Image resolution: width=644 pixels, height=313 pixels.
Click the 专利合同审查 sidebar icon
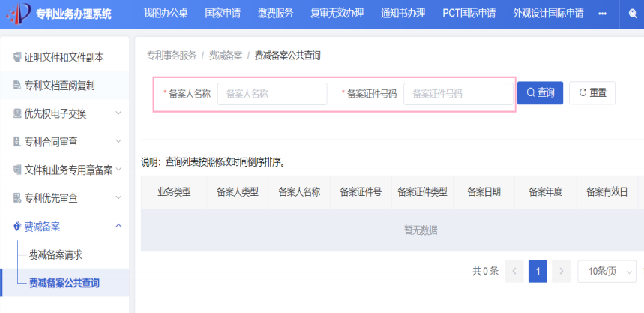(x=17, y=142)
